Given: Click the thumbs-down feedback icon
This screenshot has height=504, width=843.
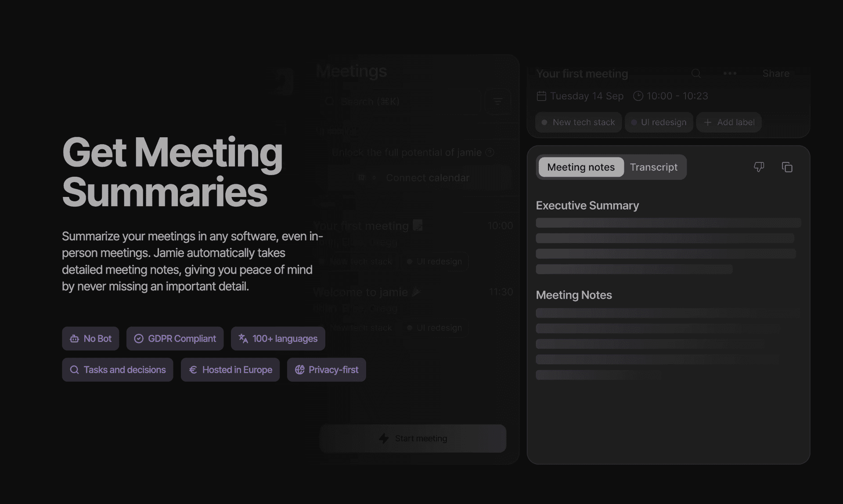Looking at the screenshot, I should pos(759,167).
